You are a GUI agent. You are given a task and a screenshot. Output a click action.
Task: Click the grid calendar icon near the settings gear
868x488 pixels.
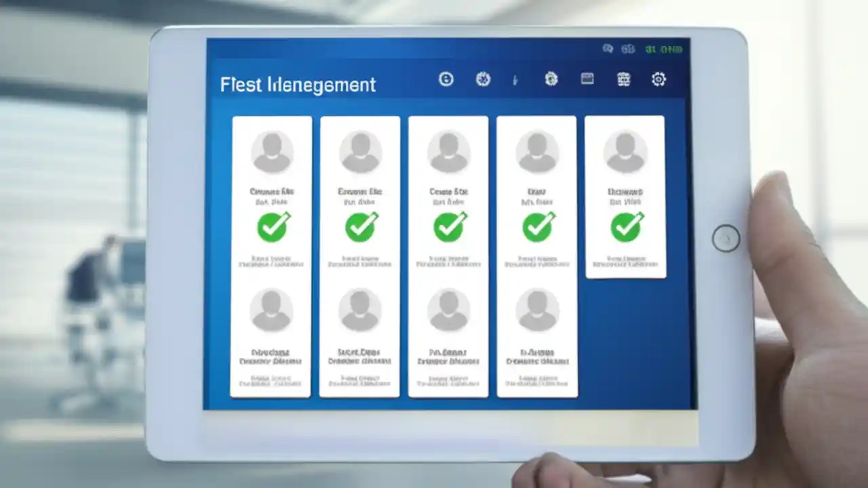[623, 79]
